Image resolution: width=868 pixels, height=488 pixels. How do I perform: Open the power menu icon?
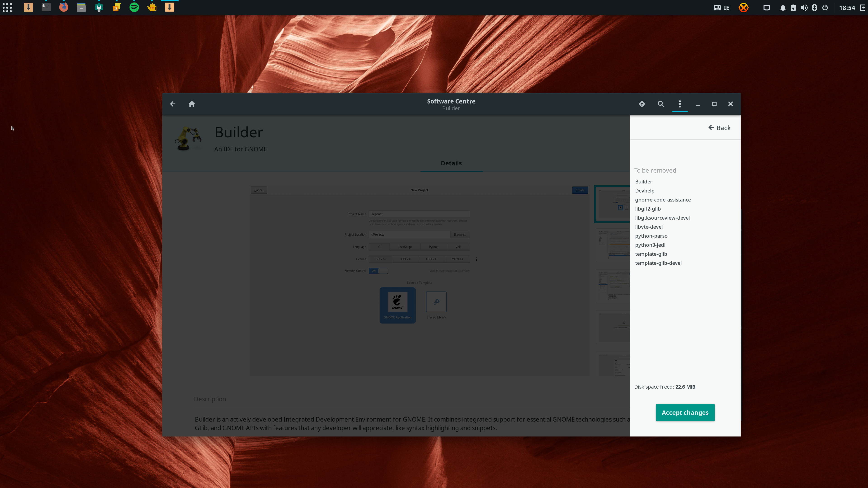coord(825,8)
